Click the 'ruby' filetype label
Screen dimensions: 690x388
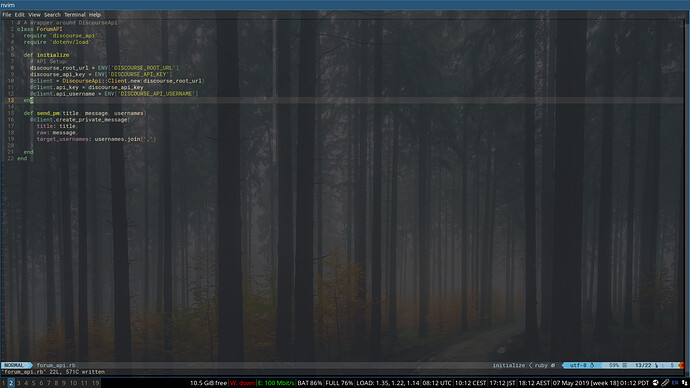coord(541,366)
